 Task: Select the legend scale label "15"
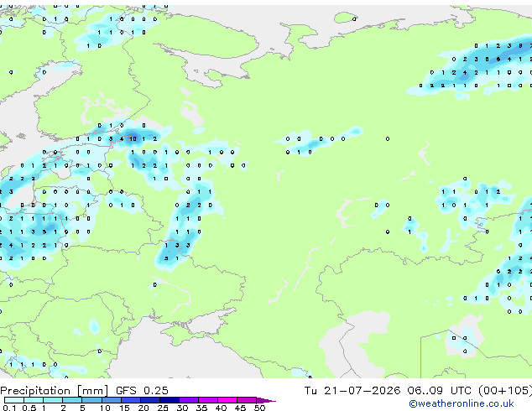tap(124, 408)
